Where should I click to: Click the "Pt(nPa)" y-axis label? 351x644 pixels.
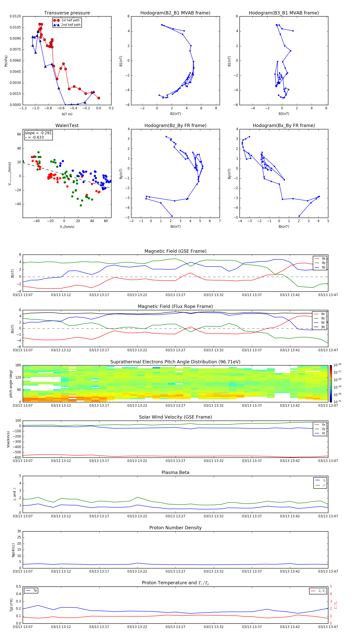point(6,61)
